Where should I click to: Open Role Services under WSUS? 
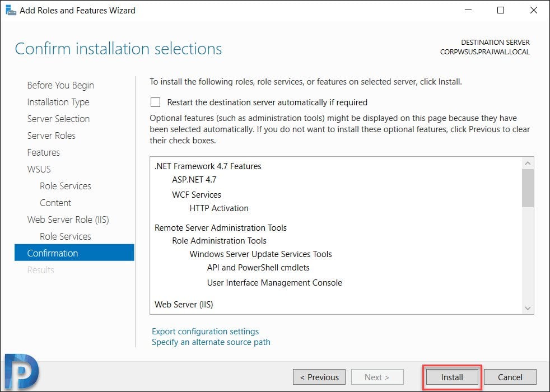65,186
